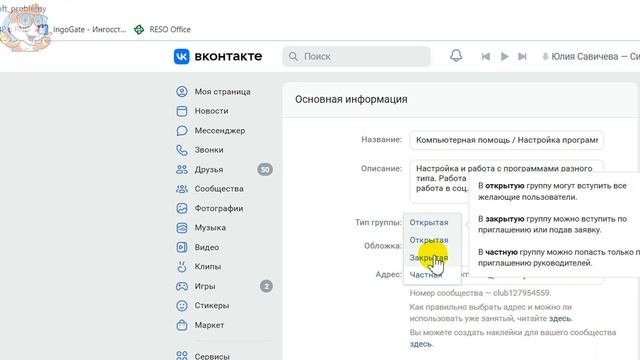
Task: Open the RESO Office bookmark label
Action: (170, 29)
